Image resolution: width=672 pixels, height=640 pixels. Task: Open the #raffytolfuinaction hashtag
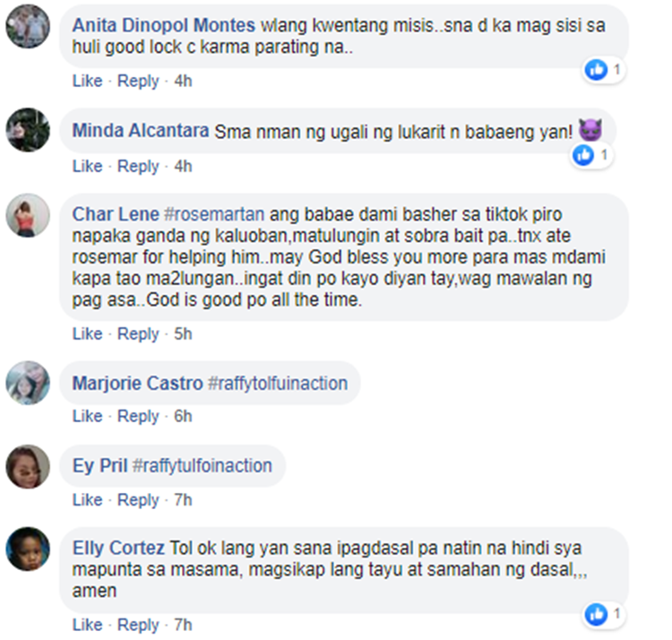tap(278, 384)
